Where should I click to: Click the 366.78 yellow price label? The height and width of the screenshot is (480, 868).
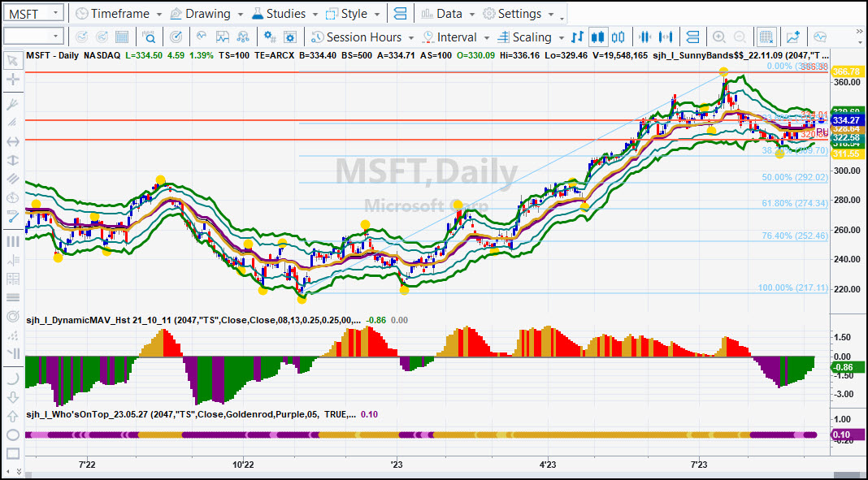point(847,72)
